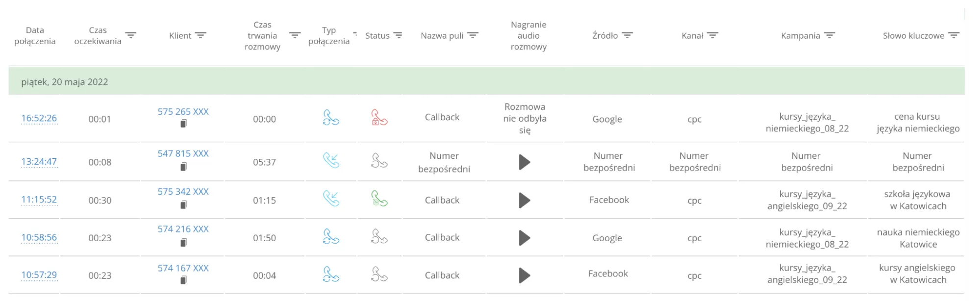
Task: Select the piątek, 20 maja 2022 date row
Action: [x=64, y=82]
